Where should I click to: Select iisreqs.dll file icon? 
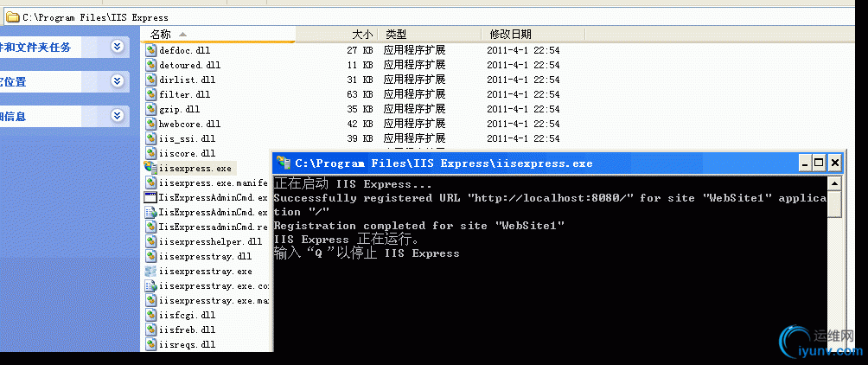click(x=150, y=344)
